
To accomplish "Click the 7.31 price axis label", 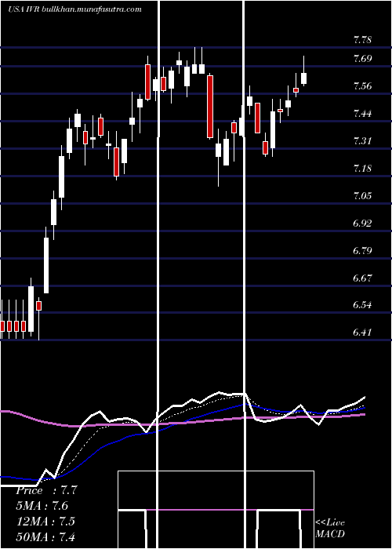I will pyautogui.click(x=362, y=140).
